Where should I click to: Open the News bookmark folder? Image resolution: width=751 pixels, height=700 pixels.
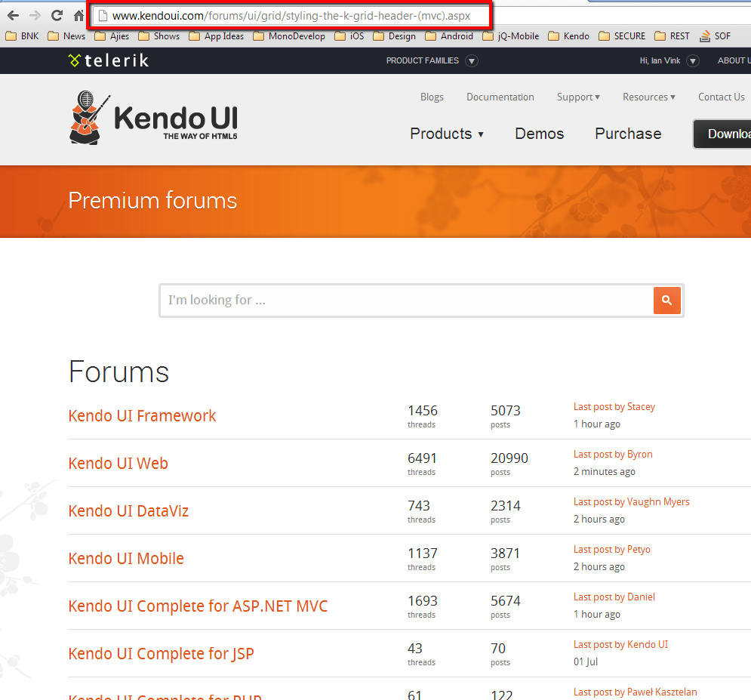click(x=66, y=36)
